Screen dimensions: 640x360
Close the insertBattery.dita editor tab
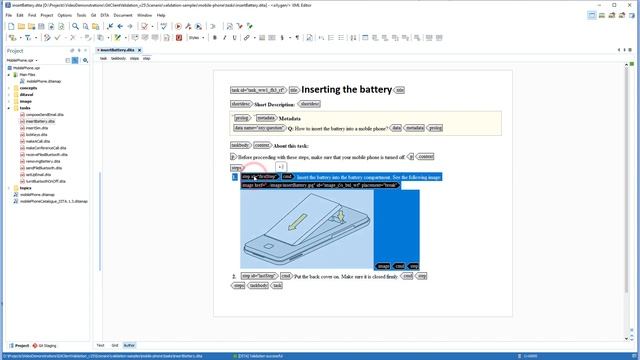(139, 50)
